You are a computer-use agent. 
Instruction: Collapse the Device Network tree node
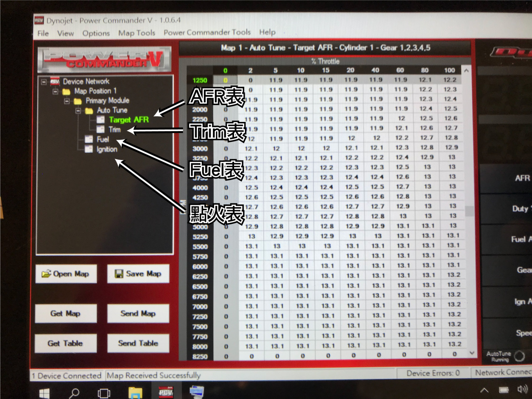pyautogui.click(x=43, y=82)
